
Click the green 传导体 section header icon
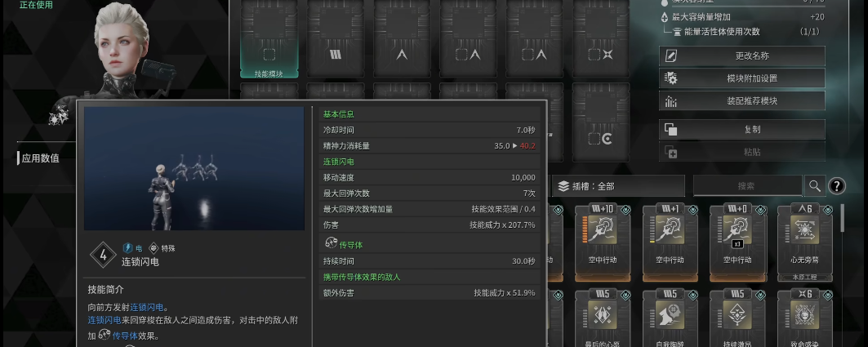[x=331, y=243]
